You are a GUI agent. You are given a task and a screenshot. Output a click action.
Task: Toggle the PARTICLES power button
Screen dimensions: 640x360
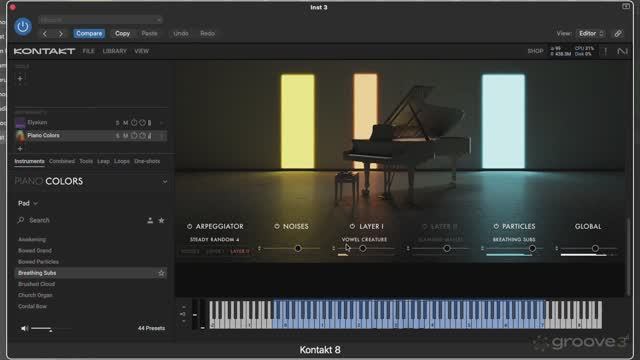[x=496, y=226]
